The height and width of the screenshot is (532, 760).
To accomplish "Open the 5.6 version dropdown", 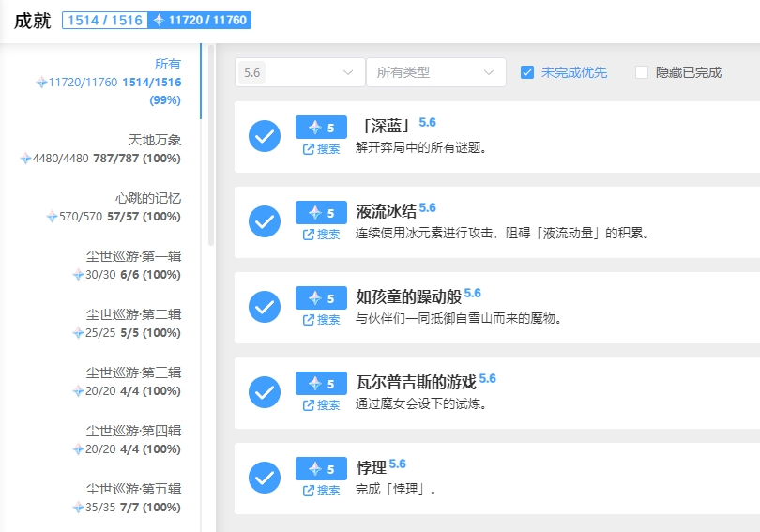I will click(x=299, y=72).
